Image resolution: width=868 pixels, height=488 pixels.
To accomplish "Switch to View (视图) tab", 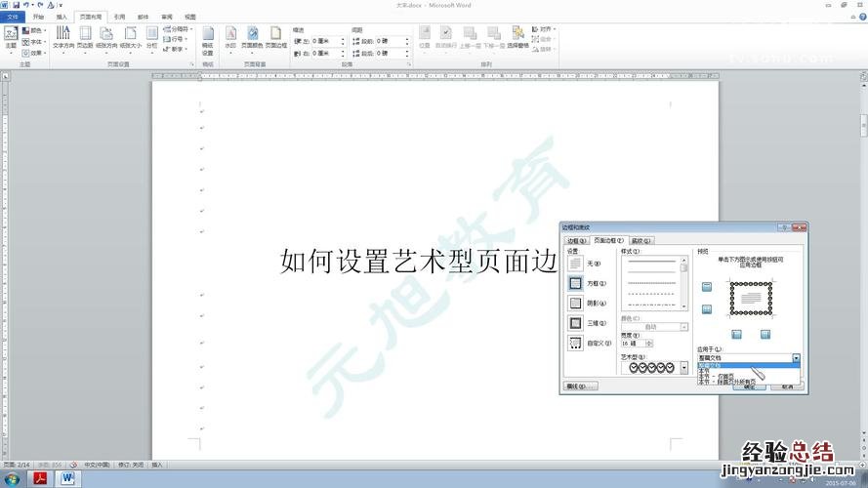I will pyautogui.click(x=189, y=18).
